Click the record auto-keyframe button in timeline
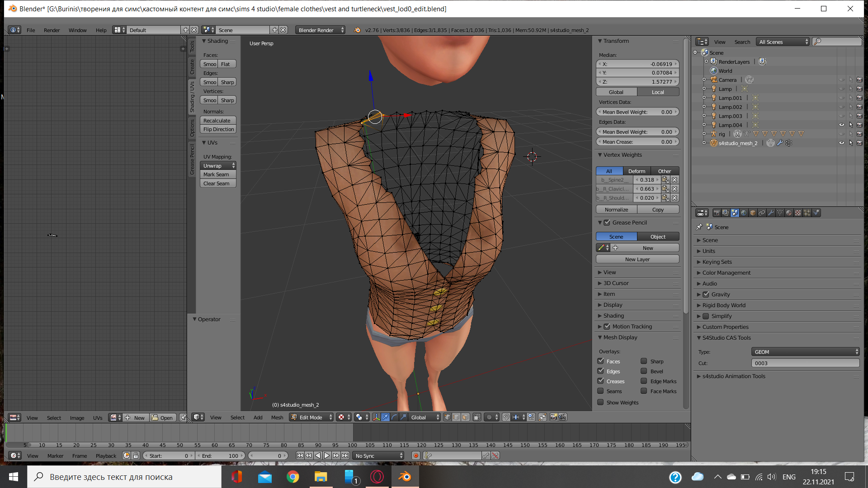 pyautogui.click(x=416, y=455)
